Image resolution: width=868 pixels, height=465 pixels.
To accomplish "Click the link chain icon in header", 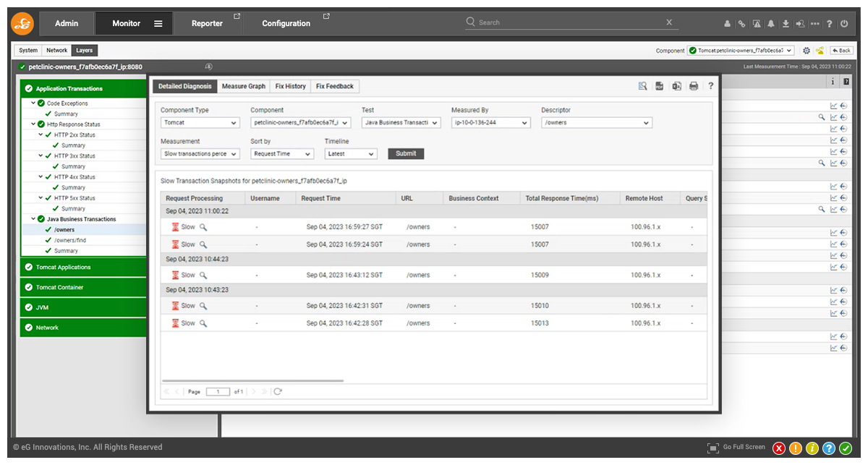I will [741, 24].
